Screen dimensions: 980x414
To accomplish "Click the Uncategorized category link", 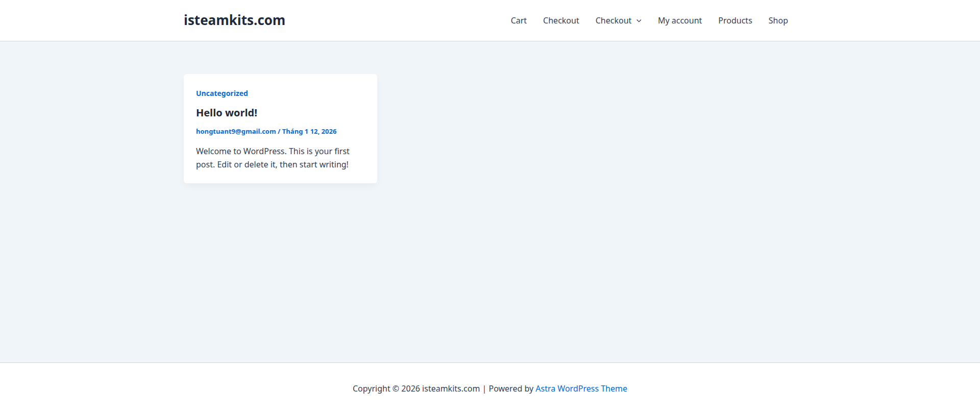I will [222, 93].
